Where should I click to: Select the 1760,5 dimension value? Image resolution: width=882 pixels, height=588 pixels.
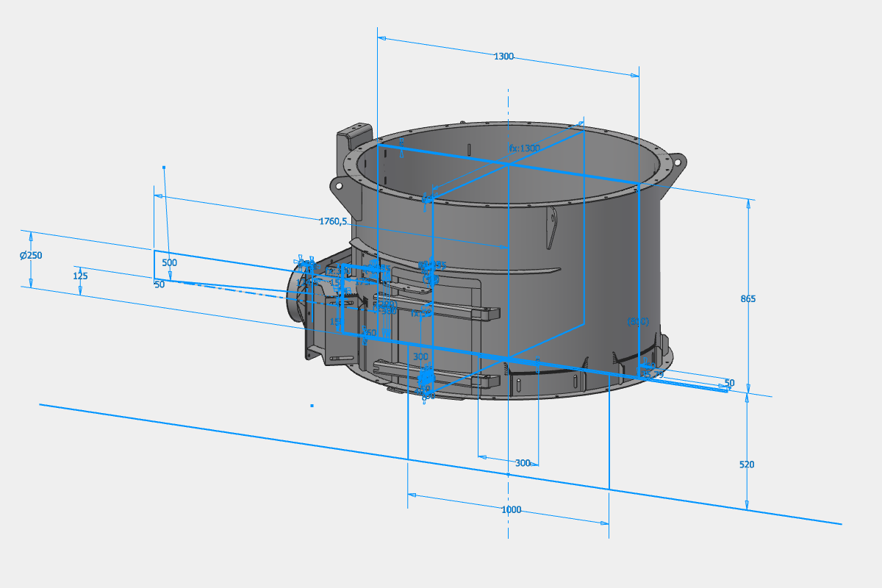click(333, 220)
